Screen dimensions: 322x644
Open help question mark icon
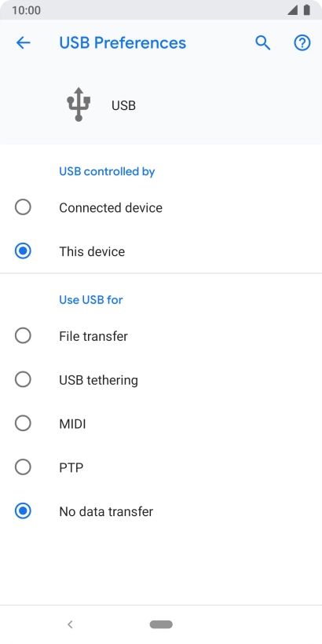click(302, 42)
